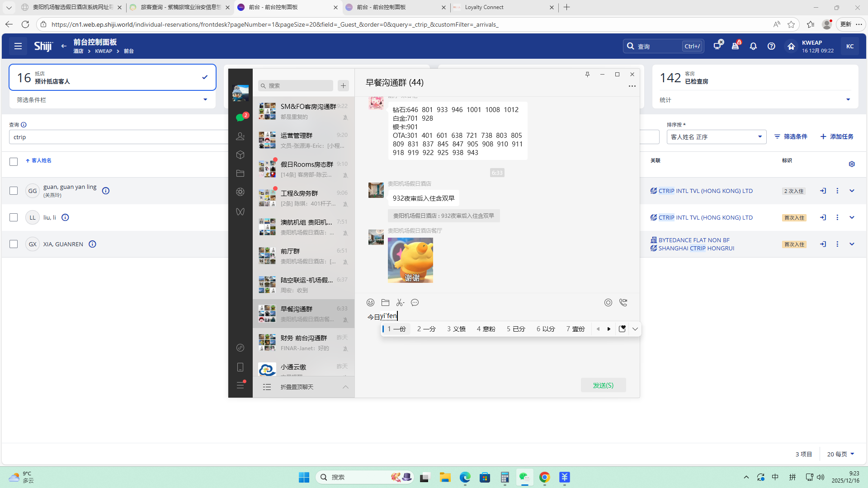Click the screenshot scissors icon

(x=400, y=303)
